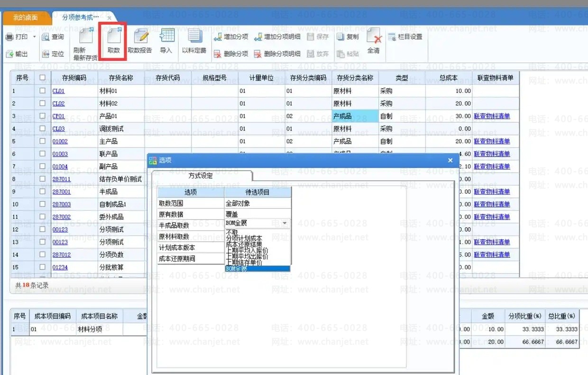Click the 全清 clear-all icon
Image resolution: width=588 pixels, height=375 pixels.
click(374, 42)
